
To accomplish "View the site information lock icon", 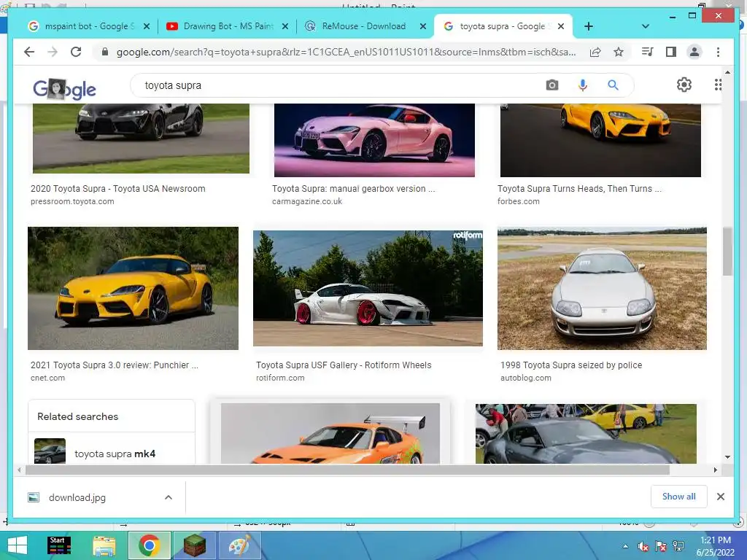I will [105, 52].
